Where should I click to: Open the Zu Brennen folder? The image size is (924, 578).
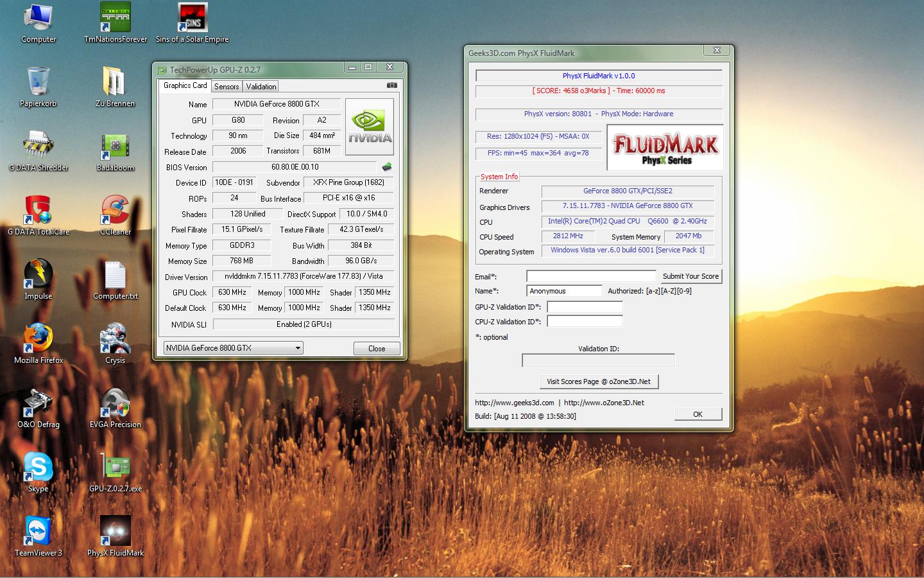pos(116,87)
